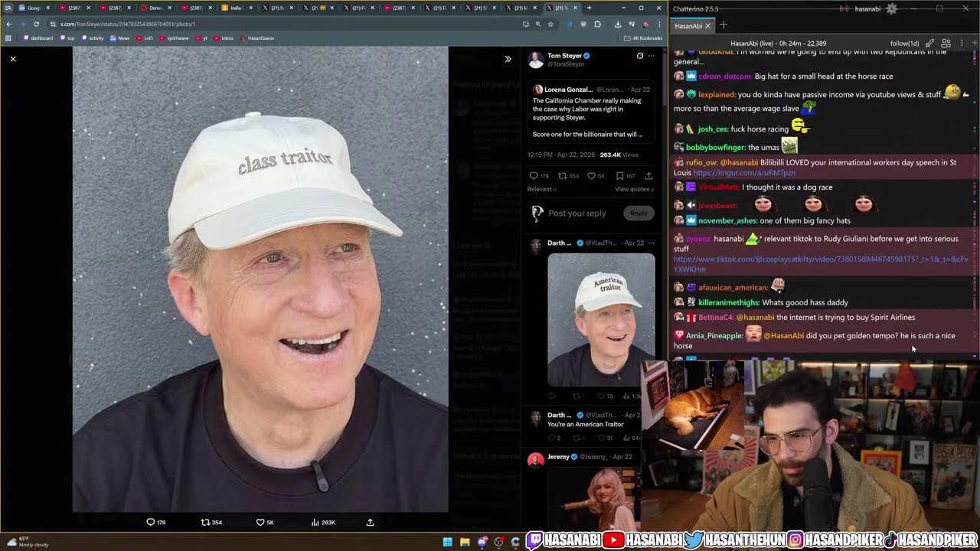Close the full-screen photo viewer
Viewport: 980px width, 551px height.
[x=13, y=59]
